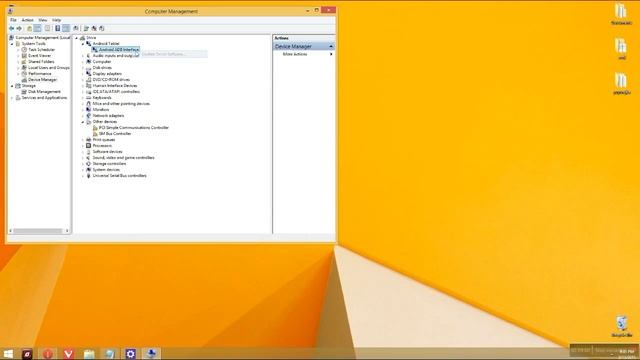Screen dimensions: 640x360
Task: Open the Action menu
Action: click(x=27, y=20)
